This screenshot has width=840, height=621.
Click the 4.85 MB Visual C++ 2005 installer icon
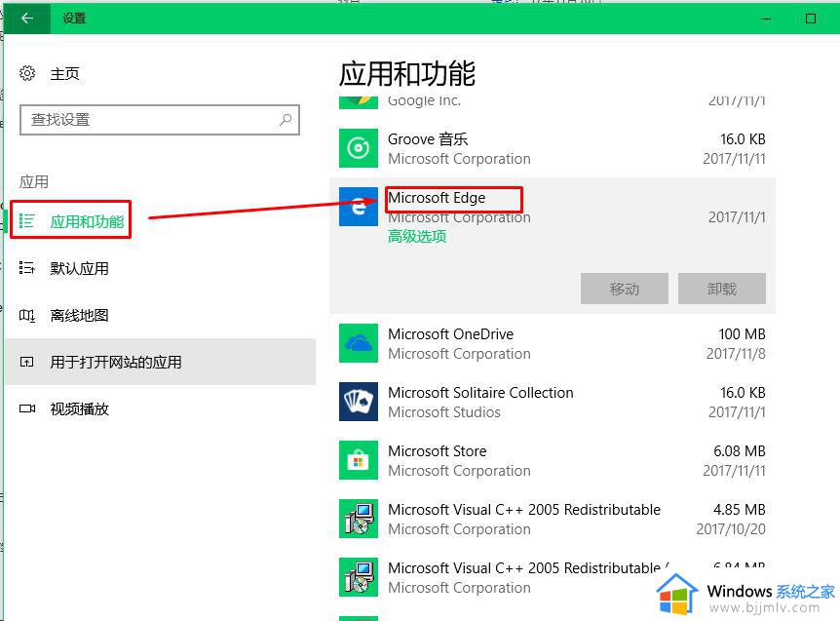click(359, 518)
